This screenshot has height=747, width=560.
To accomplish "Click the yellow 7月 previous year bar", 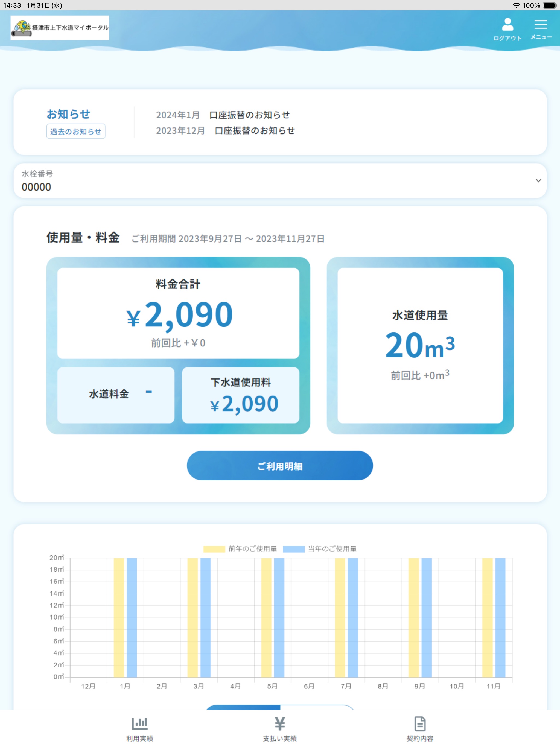I will (x=340, y=618).
